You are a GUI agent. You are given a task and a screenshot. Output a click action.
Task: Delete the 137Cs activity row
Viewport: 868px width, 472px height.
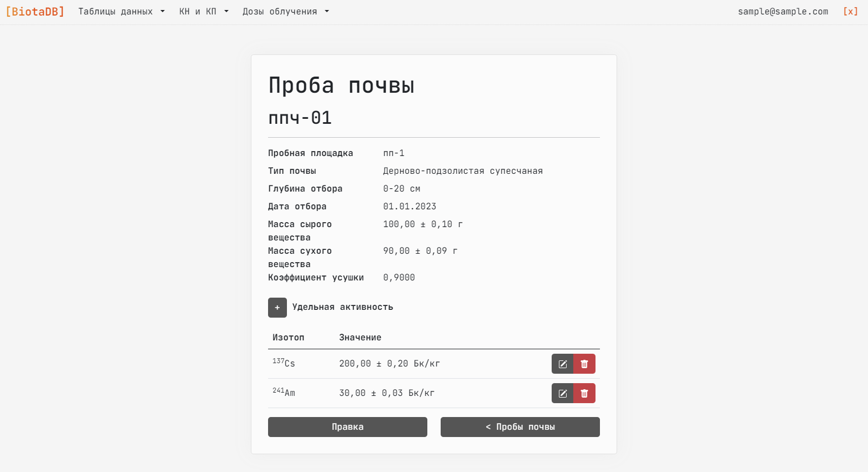click(584, 364)
